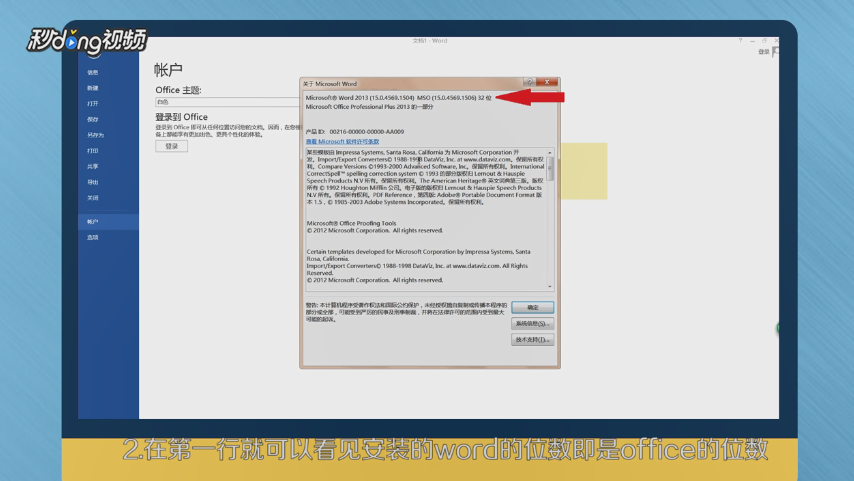Open 选项 (Options) in the sidebar

point(93,238)
